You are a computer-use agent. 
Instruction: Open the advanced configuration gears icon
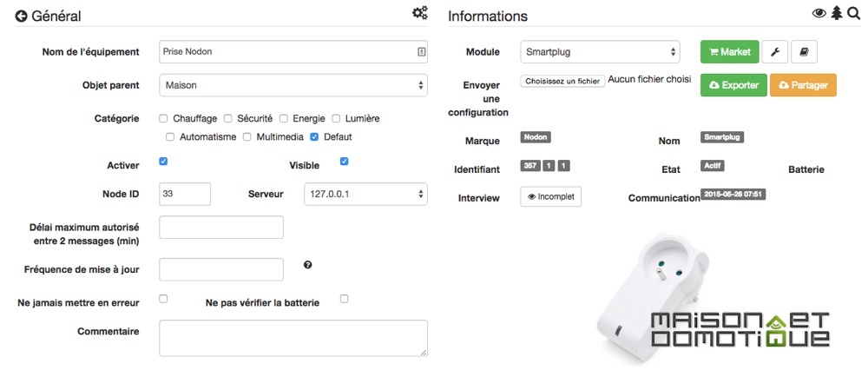click(420, 13)
